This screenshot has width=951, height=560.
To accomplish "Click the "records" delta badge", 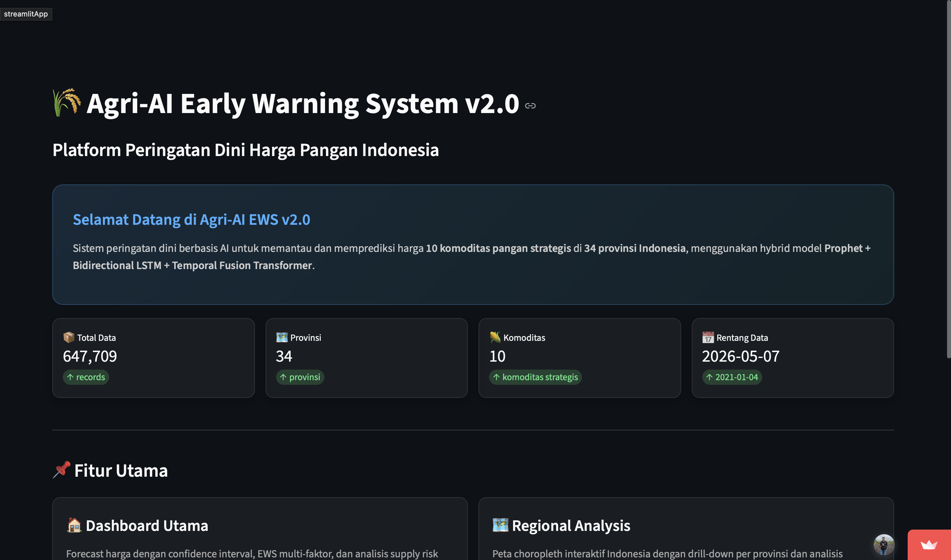I will tap(86, 377).
